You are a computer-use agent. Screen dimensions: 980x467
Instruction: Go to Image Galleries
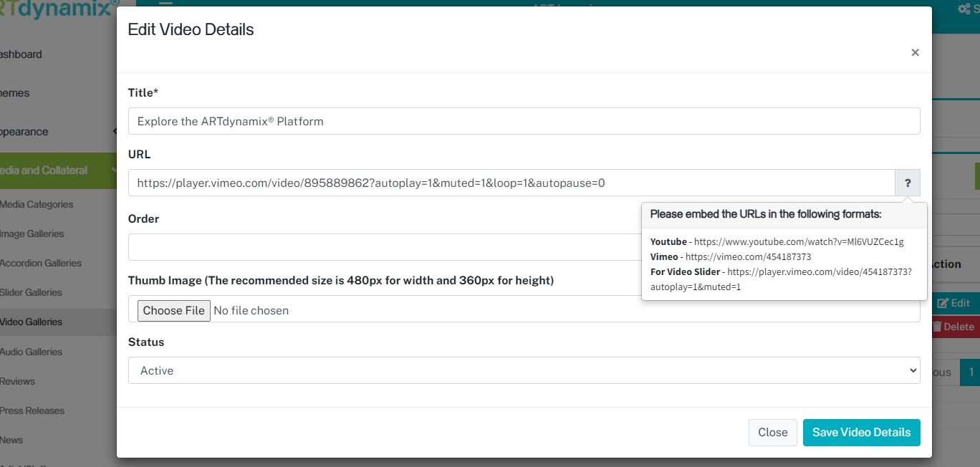point(32,233)
